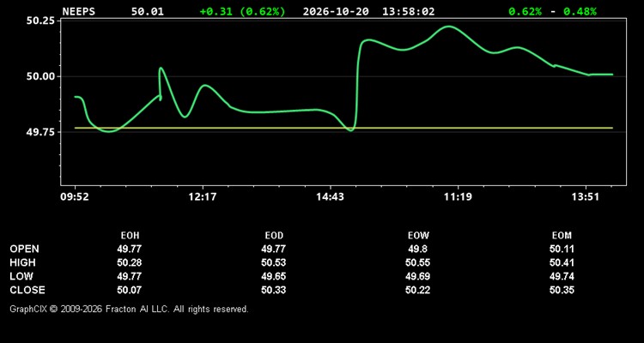This screenshot has height=343, width=644.
Task: Select the EOD column header
Action: pyautogui.click(x=274, y=236)
